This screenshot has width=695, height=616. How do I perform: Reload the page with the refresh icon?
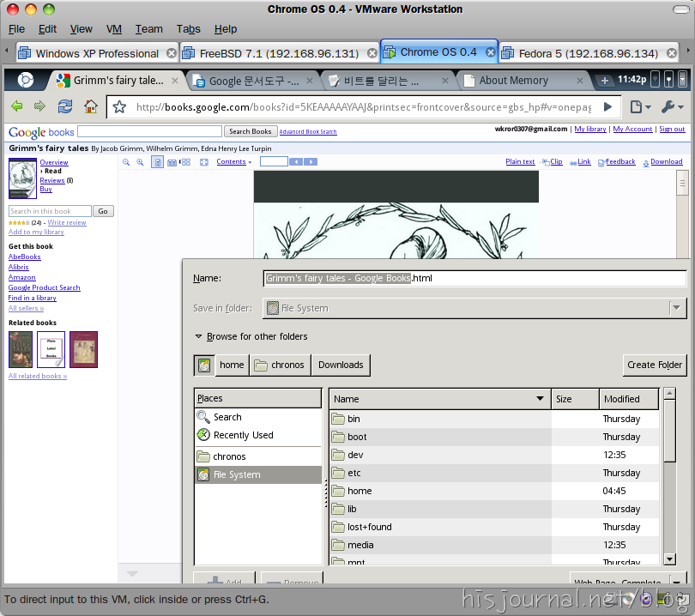tap(65, 106)
